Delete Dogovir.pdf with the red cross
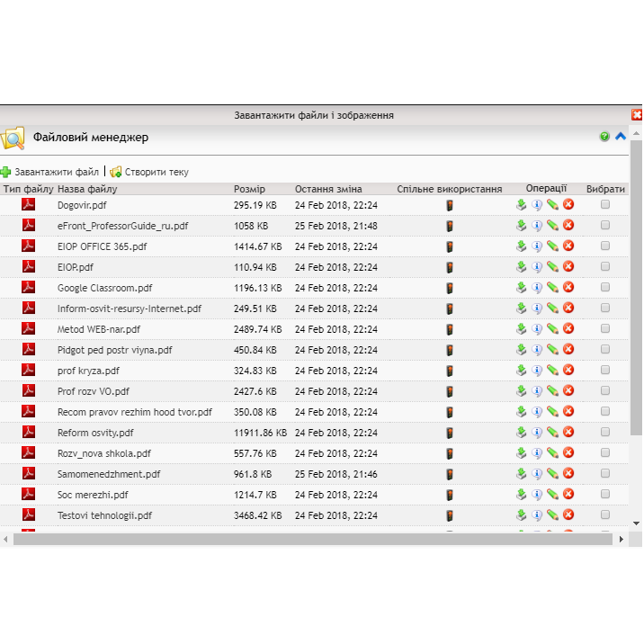The width and height of the screenshot is (644, 644). (x=568, y=204)
